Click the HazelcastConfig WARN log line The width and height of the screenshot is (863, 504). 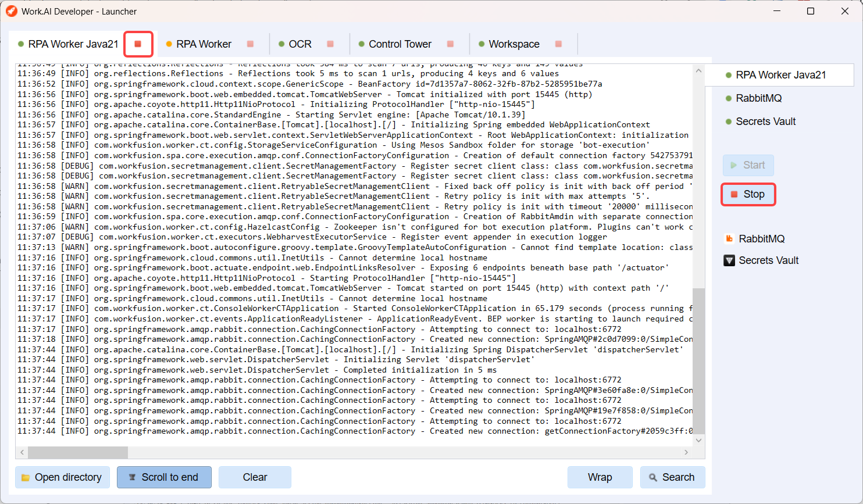(x=355, y=227)
